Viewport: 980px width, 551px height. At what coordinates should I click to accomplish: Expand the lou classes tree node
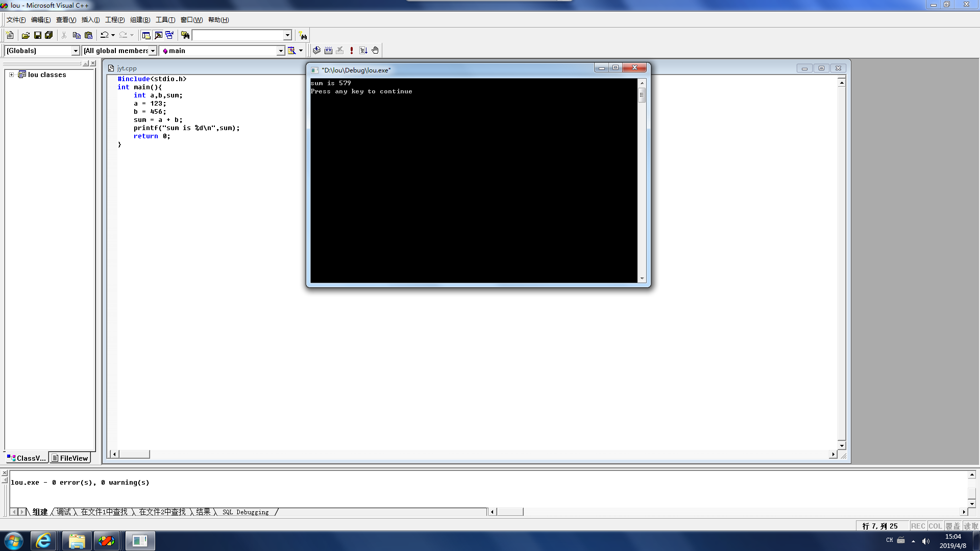coord(11,74)
